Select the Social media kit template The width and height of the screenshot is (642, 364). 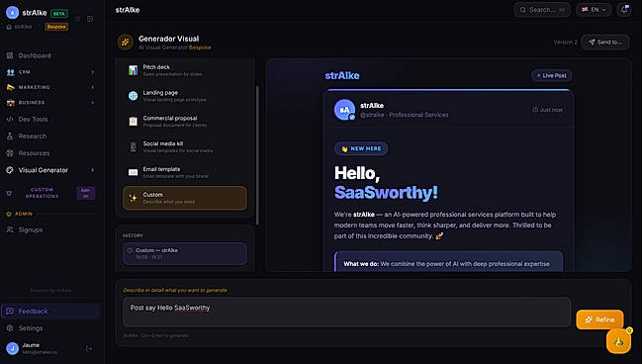click(185, 146)
